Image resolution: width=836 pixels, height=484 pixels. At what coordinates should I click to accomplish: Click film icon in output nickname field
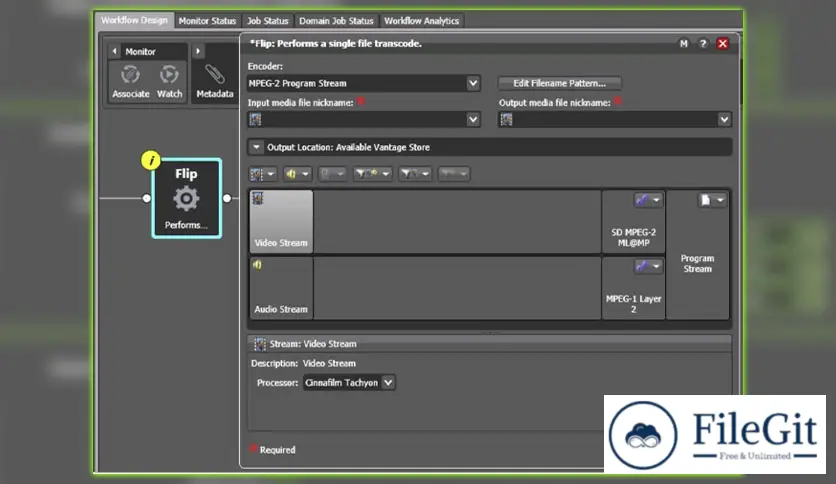507,119
